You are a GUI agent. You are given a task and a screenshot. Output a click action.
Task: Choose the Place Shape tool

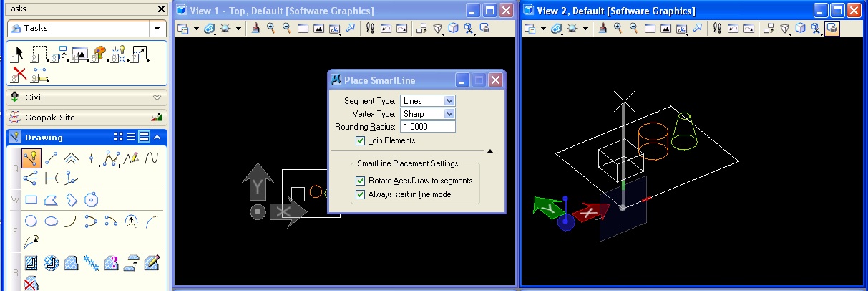(51, 199)
